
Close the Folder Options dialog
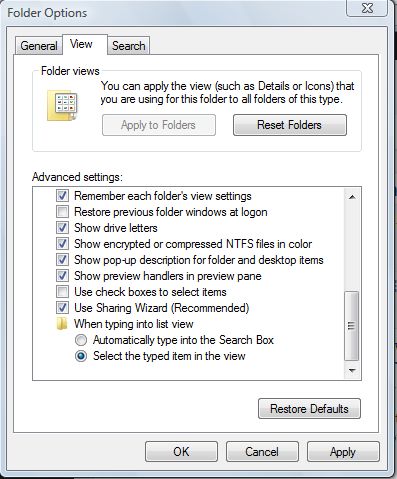point(367,8)
